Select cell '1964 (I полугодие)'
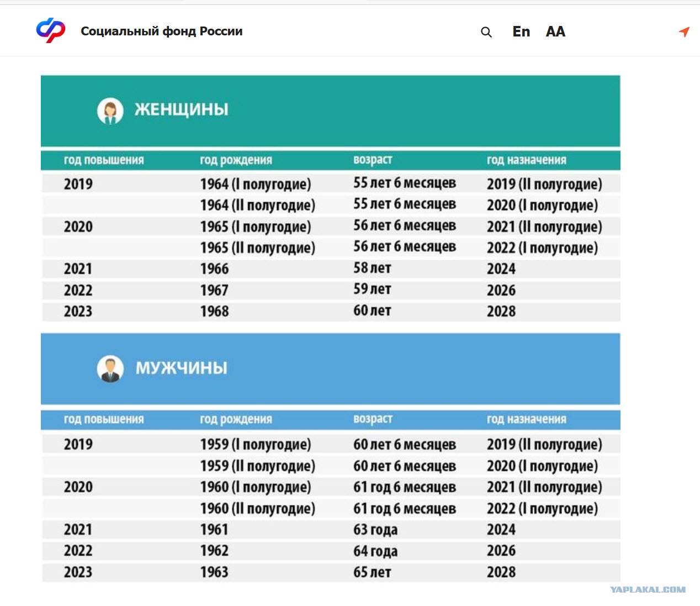Viewport: 700px width, 606px height. tap(256, 184)
